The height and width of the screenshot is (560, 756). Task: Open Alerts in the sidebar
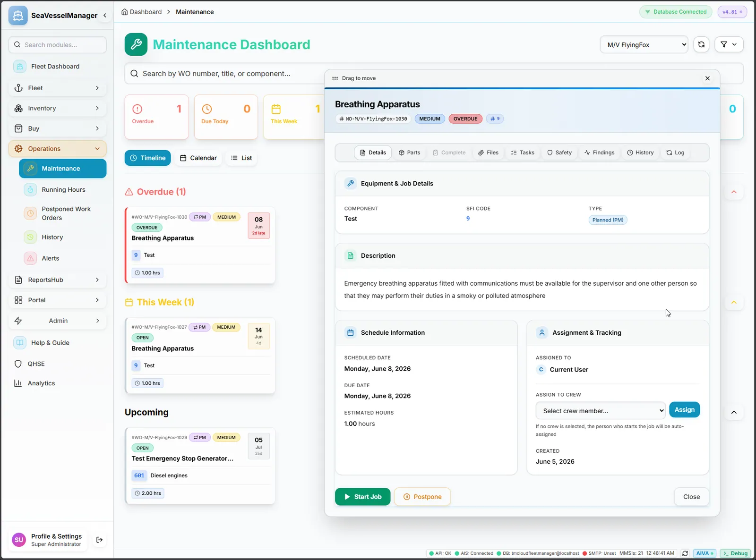pyautogui.click(x=62, y=258)
